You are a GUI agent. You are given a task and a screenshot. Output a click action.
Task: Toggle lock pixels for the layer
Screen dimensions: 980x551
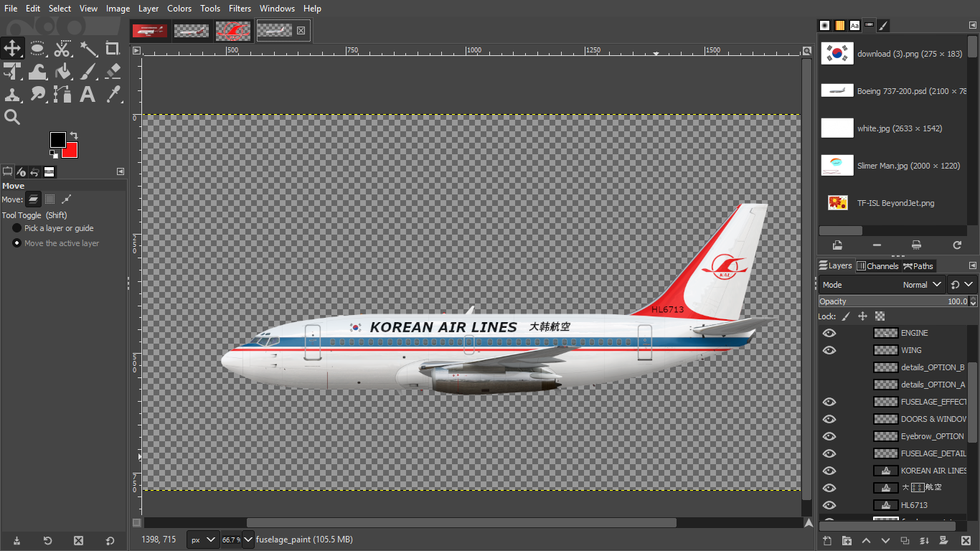pos(846,316)
